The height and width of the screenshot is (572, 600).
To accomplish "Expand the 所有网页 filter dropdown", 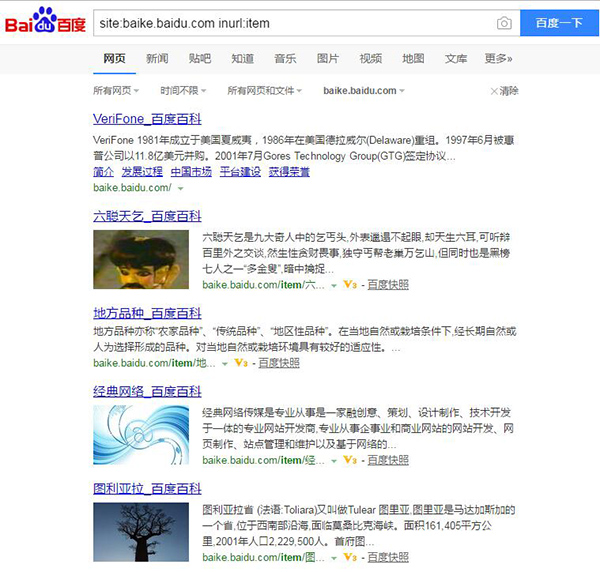I will click(116, 91).
